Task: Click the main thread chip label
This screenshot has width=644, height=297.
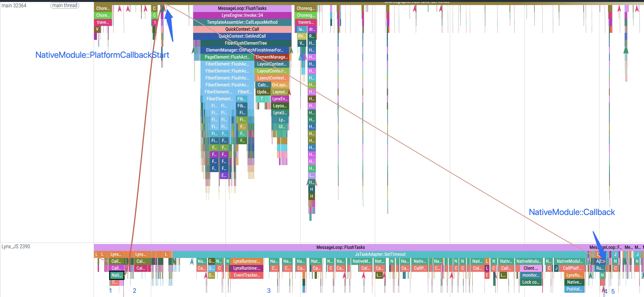Action: [x=65, y=5]
